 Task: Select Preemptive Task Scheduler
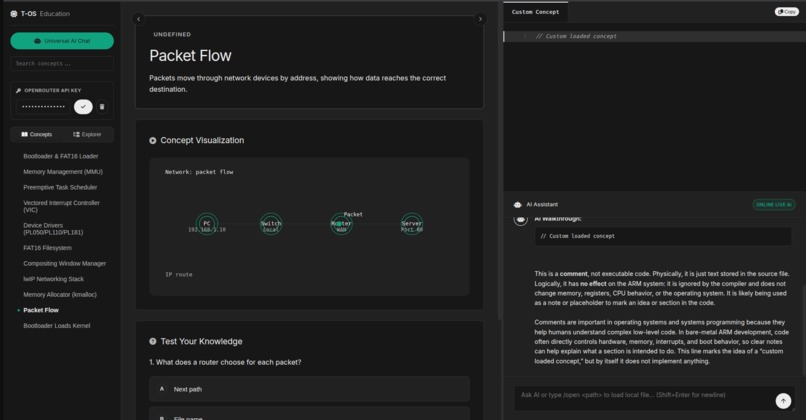[60, 188]
